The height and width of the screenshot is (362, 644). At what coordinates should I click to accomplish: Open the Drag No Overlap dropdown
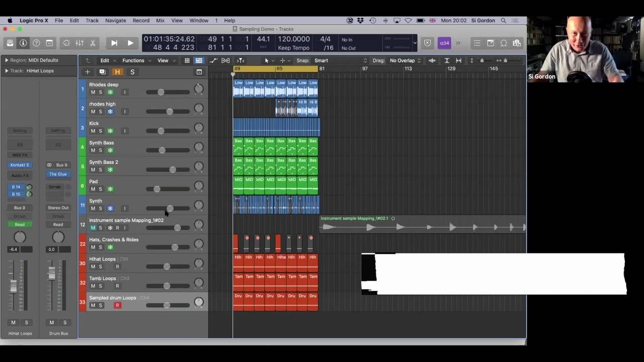[x=405, y=60]
